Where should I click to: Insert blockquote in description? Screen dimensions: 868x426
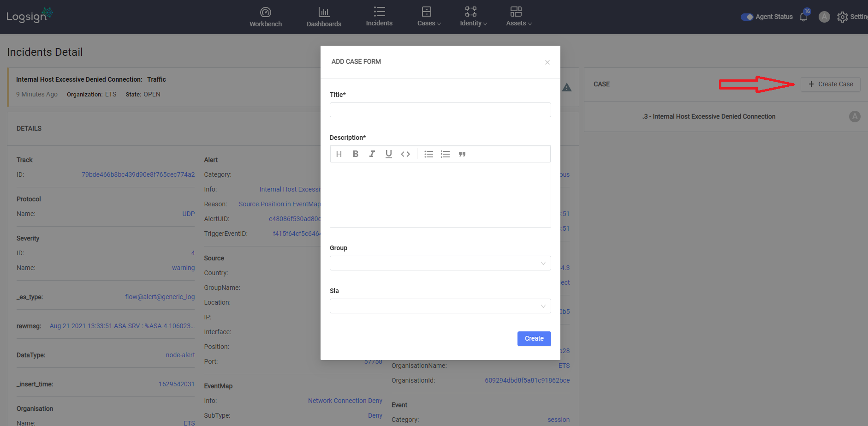click(462, 154)
